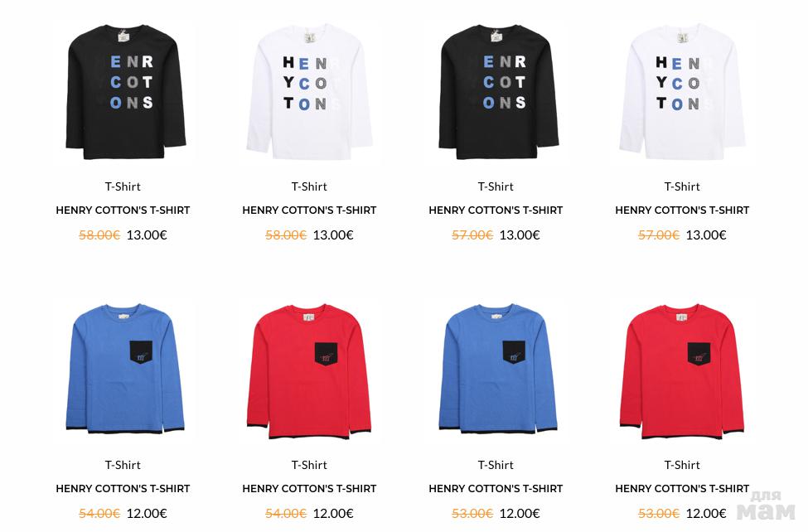Click HENRY COTTON'S T-SHIRT title under first blue shirt
The width and height of the screenshot is (808, 532).
click(123, 489)
